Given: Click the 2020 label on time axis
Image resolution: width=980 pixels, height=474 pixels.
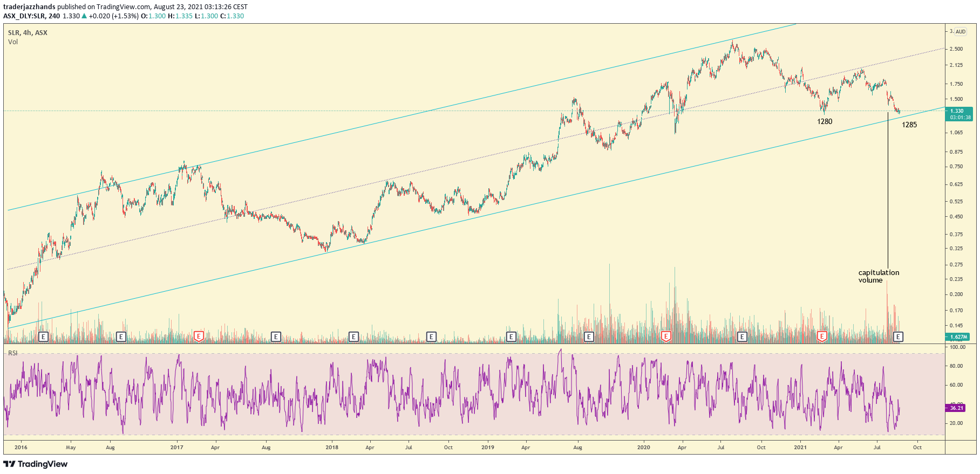Looking at the screenshot, I should (644, 447).
